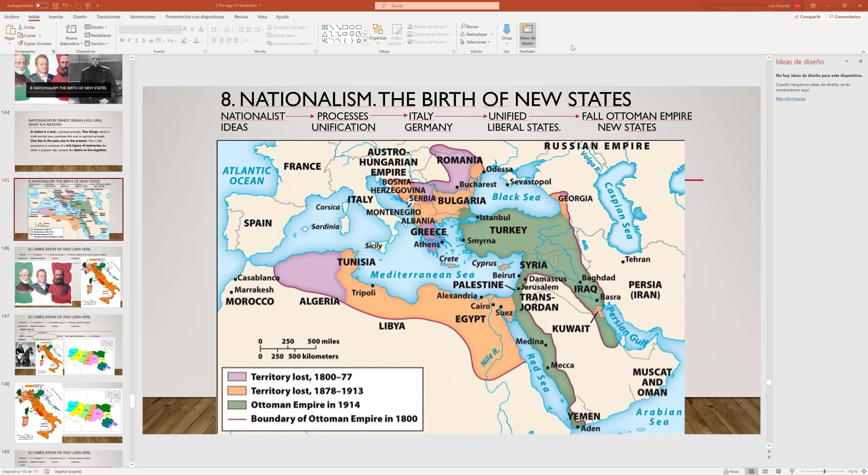Fit slide to current window icon

(x=864, y=471)
